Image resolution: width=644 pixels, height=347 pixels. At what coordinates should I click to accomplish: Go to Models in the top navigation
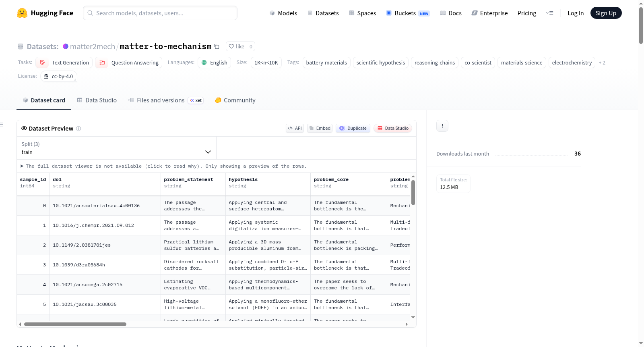click(283, 13)
